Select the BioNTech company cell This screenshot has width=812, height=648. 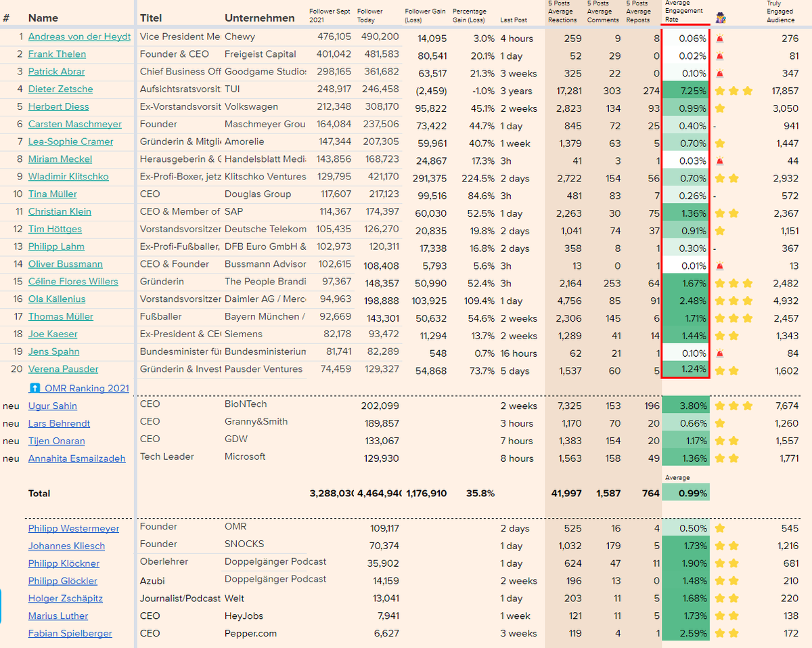tap(246, 404)
